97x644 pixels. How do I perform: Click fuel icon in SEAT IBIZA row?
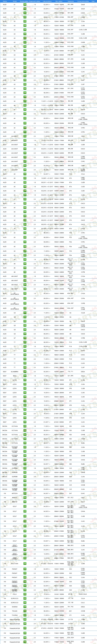(x=25, y=376)
